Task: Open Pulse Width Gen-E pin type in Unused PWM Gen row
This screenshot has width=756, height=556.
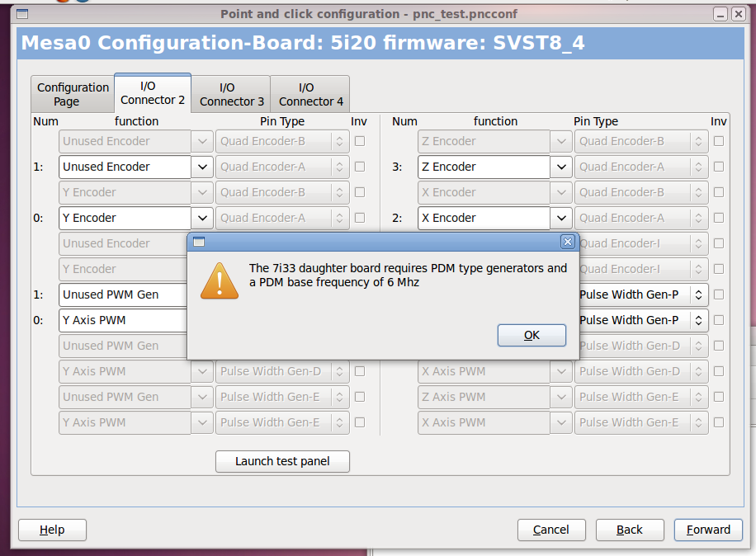Action: coord(282,397)
